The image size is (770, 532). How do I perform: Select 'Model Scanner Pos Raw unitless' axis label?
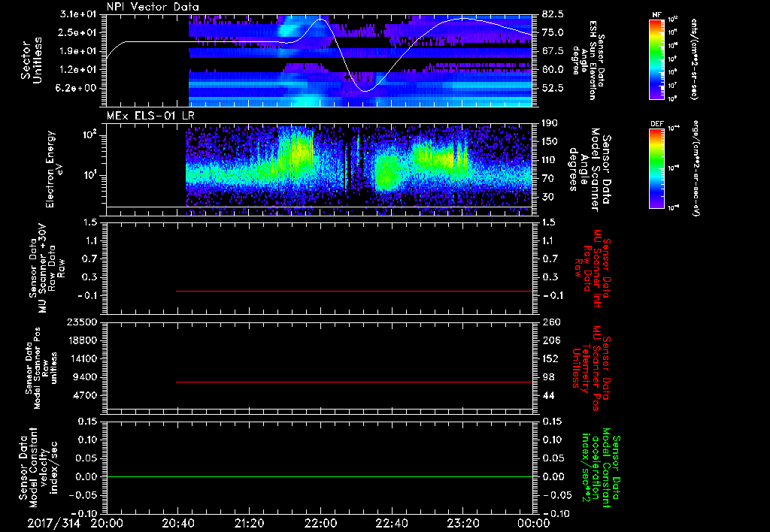click(41, 368)
